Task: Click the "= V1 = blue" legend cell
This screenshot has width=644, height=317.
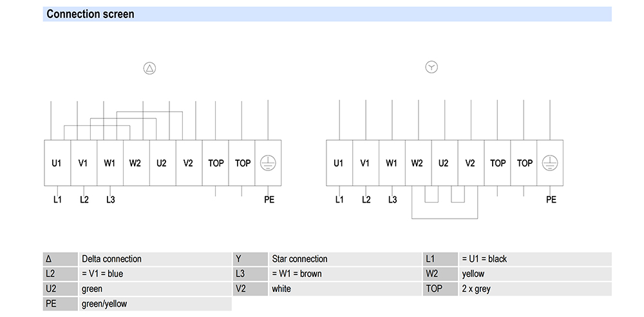Action: [x=102, y=274]
